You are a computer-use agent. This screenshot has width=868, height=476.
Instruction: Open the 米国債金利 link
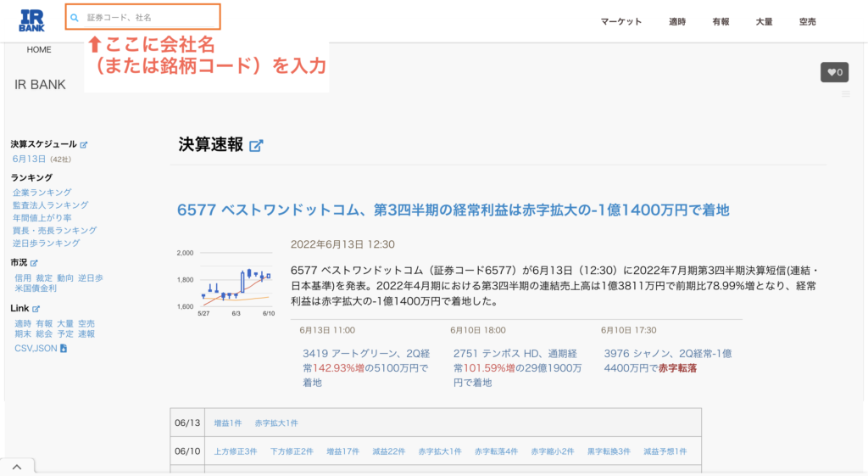click(x=36, y=288)
